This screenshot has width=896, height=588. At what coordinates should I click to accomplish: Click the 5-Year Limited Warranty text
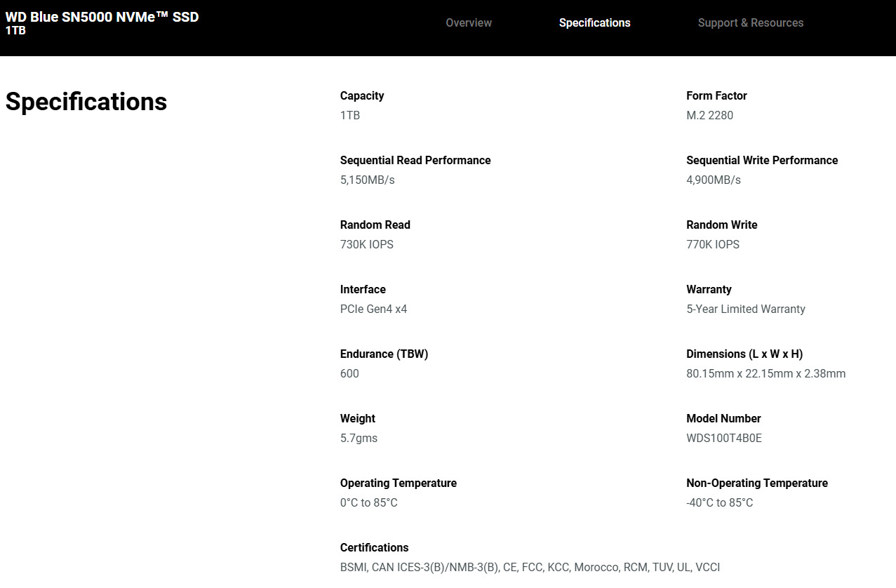click(745, 309)
